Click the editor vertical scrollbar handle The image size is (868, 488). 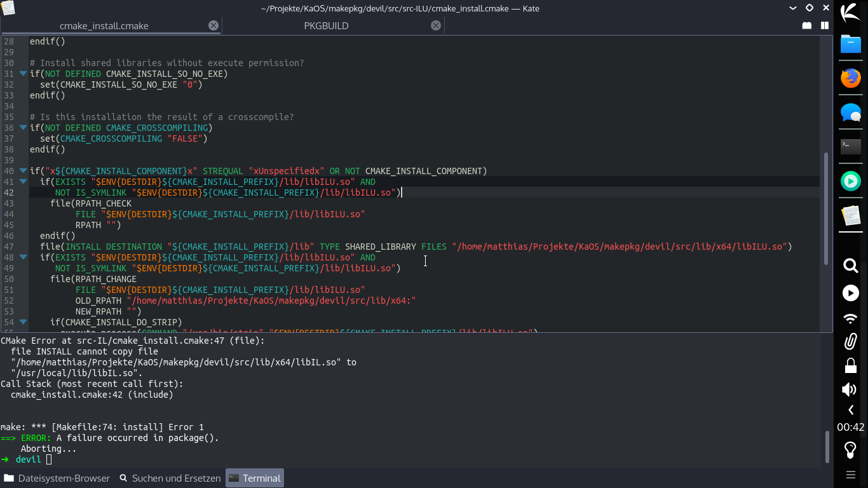tap(826, 208)
